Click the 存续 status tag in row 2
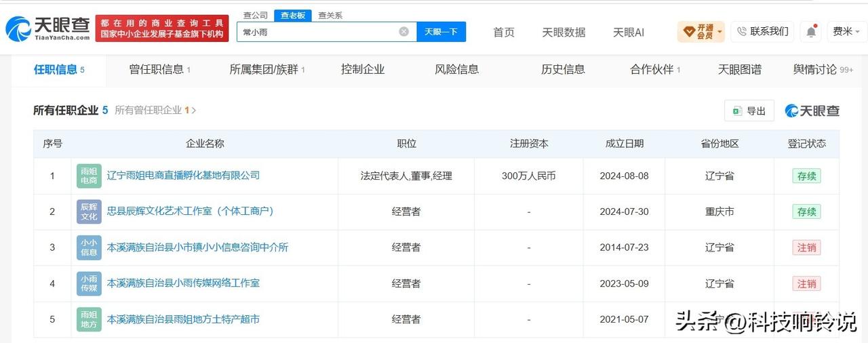 pyautogui.click(x=806, y=211)
